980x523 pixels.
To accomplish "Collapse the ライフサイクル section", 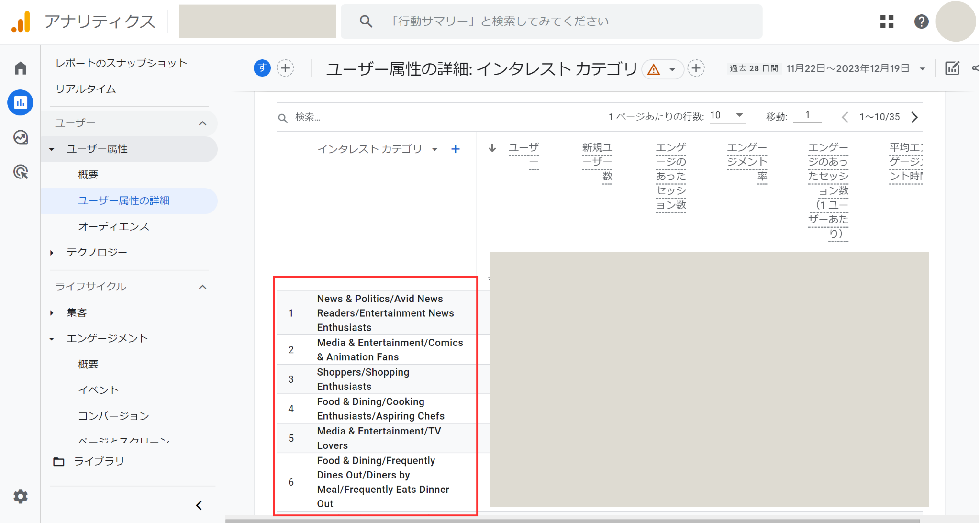I will pos(202,287).
